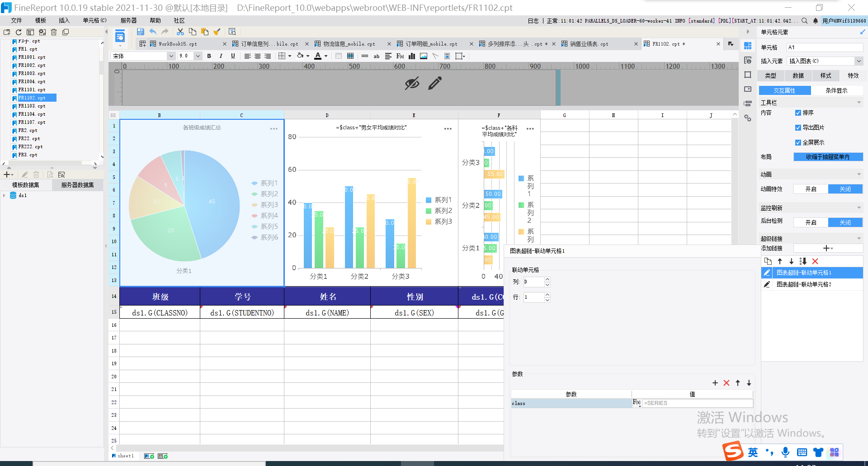868x466 pixels.
Task: Open the 插入元素 dropdown
Action: tap(858, 61)
